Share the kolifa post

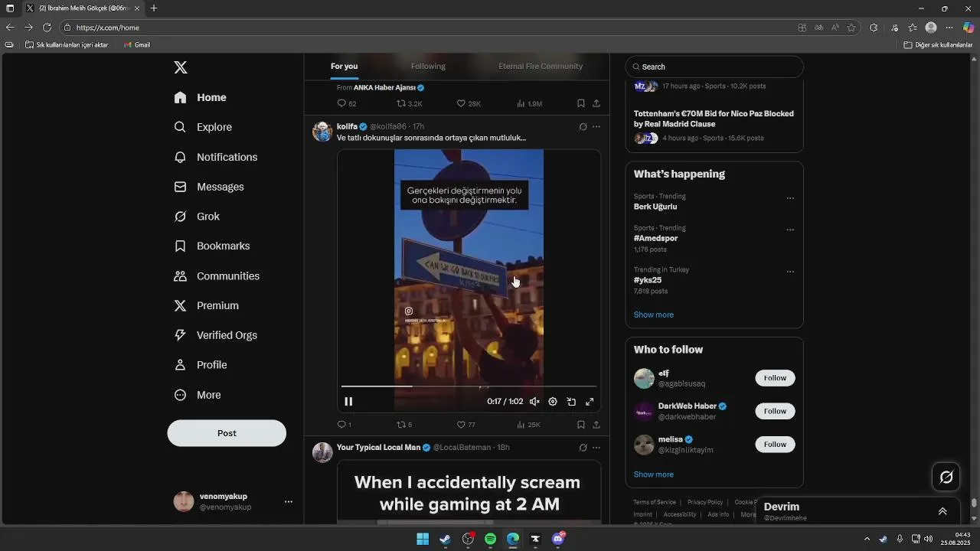(596, 425)
